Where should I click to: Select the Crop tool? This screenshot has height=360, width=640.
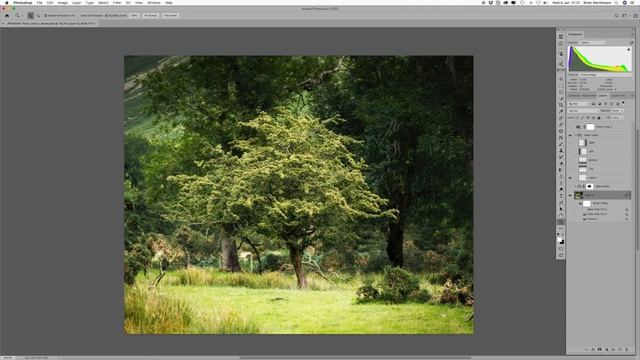[561, 105]
